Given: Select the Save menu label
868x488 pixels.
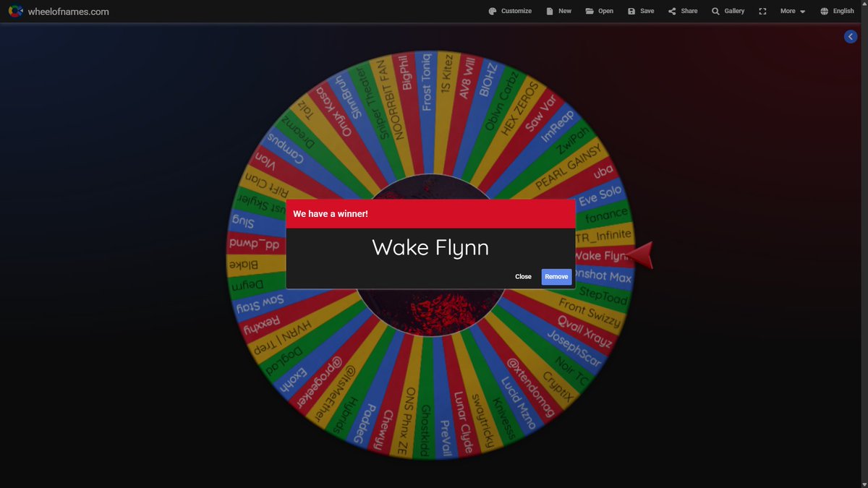Looking at the screenshot, I should click(x=647, y=12).
